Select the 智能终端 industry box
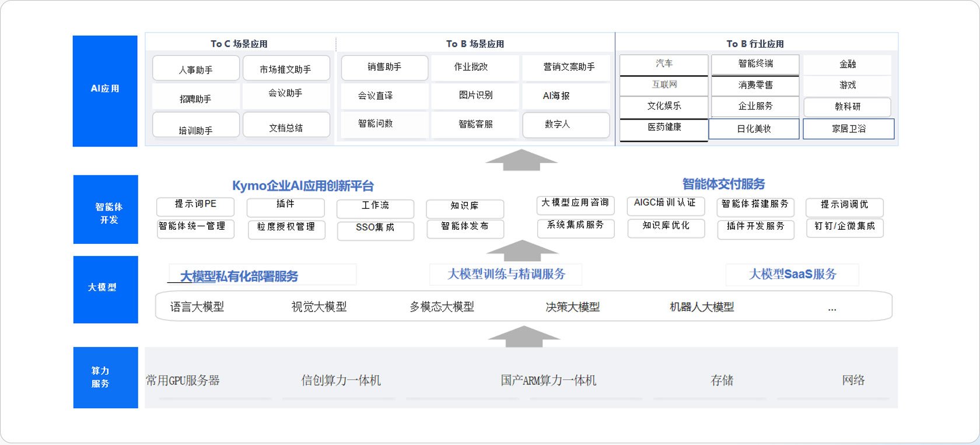 tap(755, 65)
